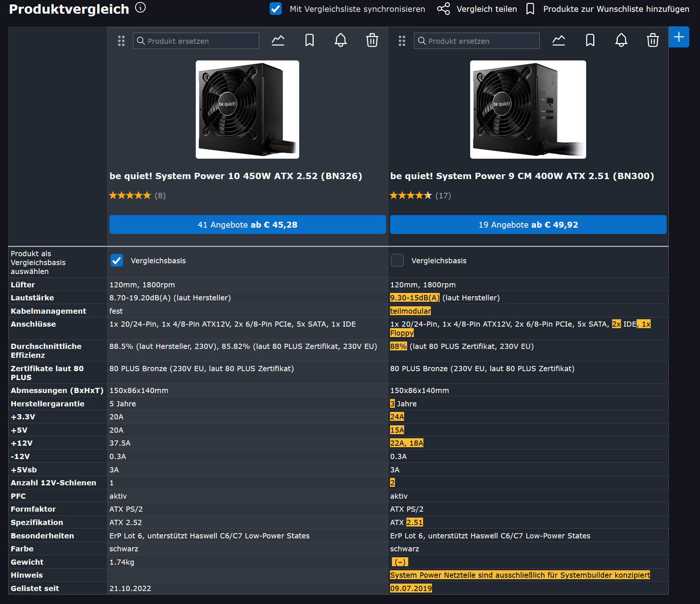Click highlighted '22A, 18A' +12V value
This screenshot has width=700, height=604.
tap(407, 443)
